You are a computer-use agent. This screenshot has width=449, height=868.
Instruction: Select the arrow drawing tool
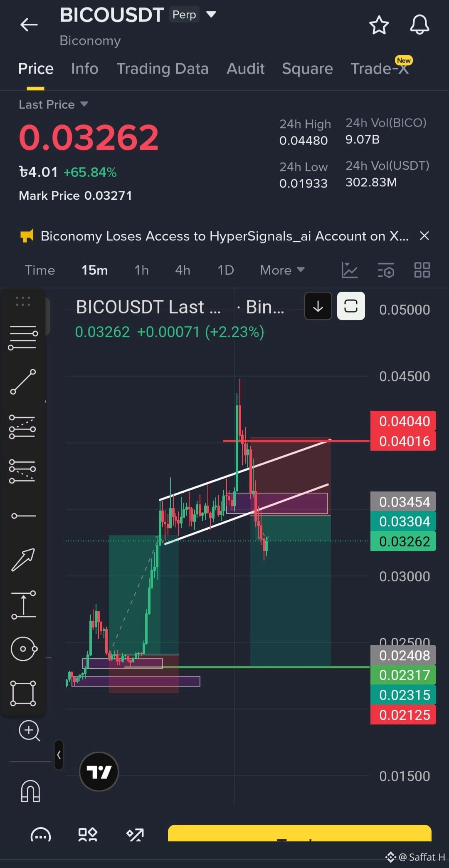tap(23, 560)
